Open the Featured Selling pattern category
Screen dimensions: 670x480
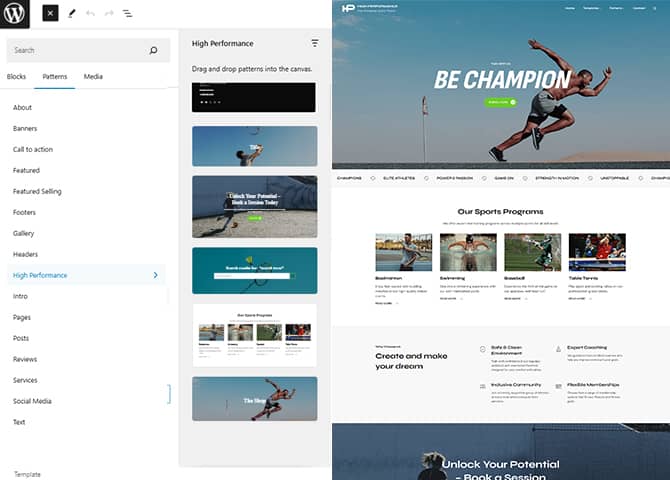click(37, 191)
